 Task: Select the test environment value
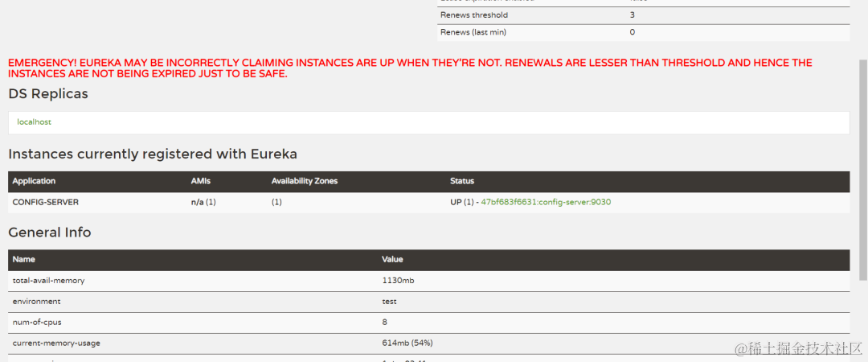(x=389, y=302)
